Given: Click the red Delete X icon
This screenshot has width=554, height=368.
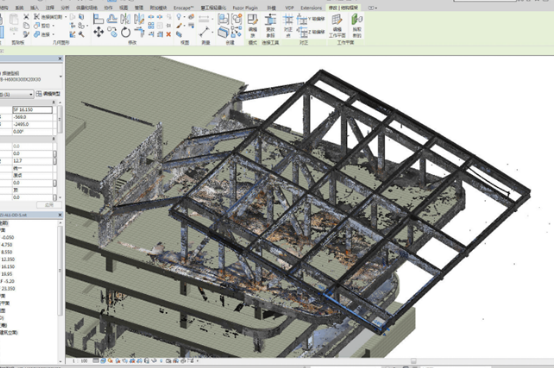Looking at the screenshot, I should (x=169, y=34).
